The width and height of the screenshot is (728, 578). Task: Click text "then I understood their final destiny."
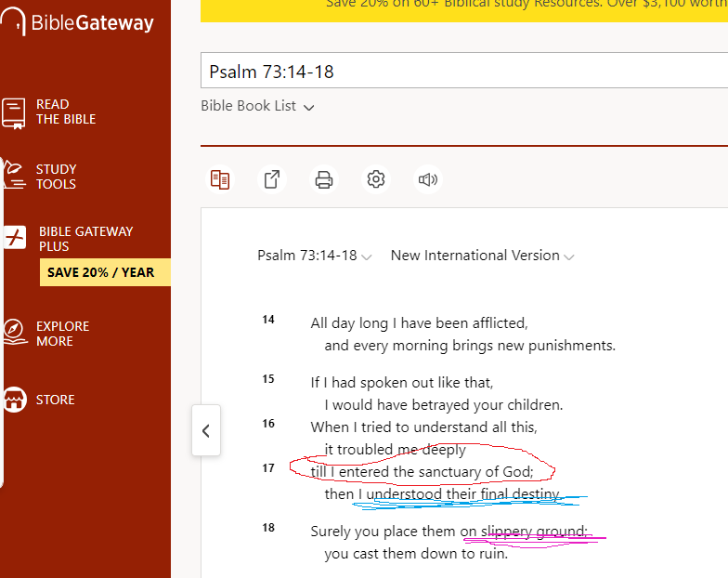tap(444, 494)
